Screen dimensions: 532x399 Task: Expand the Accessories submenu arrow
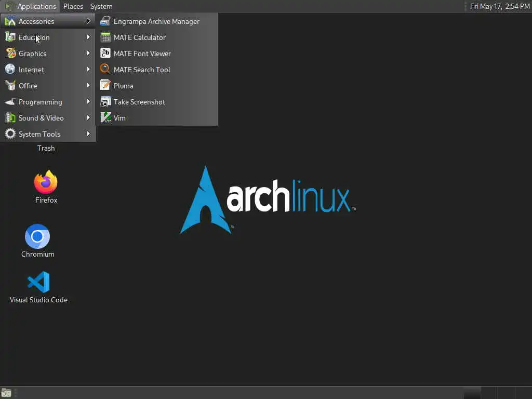tap(88, 21)
